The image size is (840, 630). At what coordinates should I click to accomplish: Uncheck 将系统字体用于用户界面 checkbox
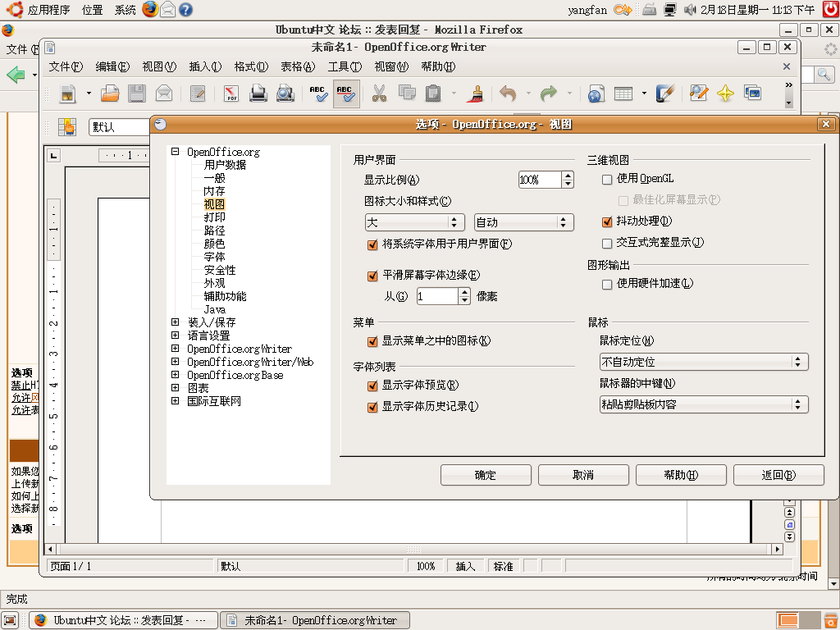point(372,244)
